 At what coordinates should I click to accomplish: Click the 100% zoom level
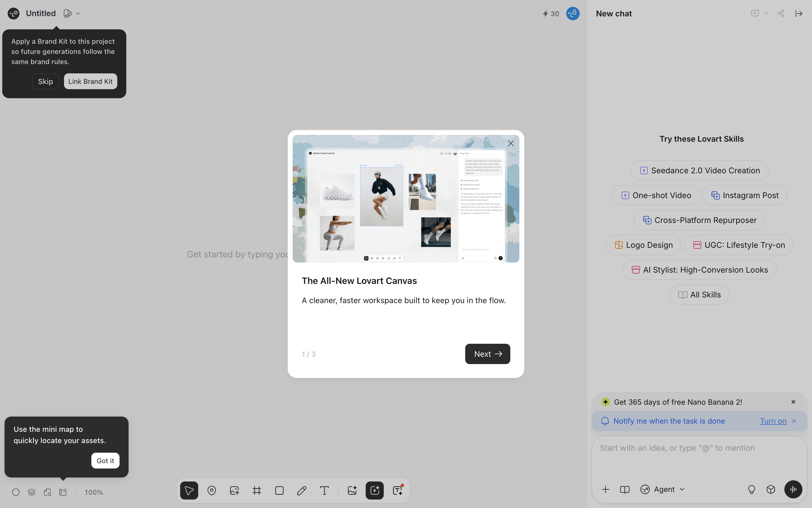point(94,492)
